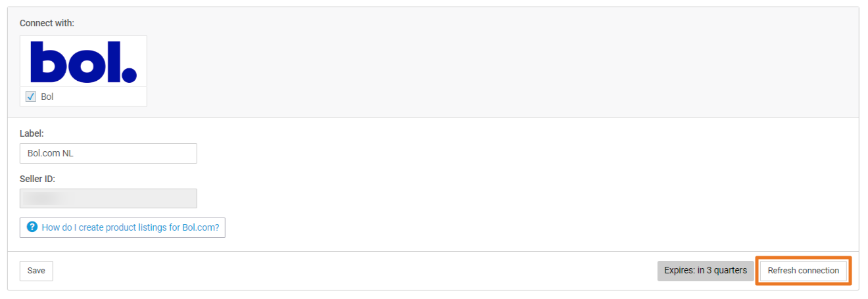The image size is (868, 299).
Task: Click the 'Connect with:' heading
Action: (47, 23)
